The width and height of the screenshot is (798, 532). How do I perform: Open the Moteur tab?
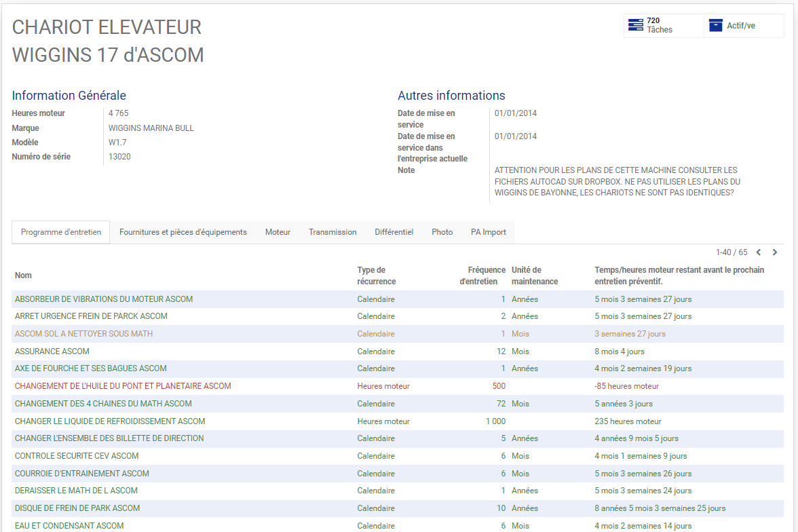pyautogui.click(x=278, y=232)
